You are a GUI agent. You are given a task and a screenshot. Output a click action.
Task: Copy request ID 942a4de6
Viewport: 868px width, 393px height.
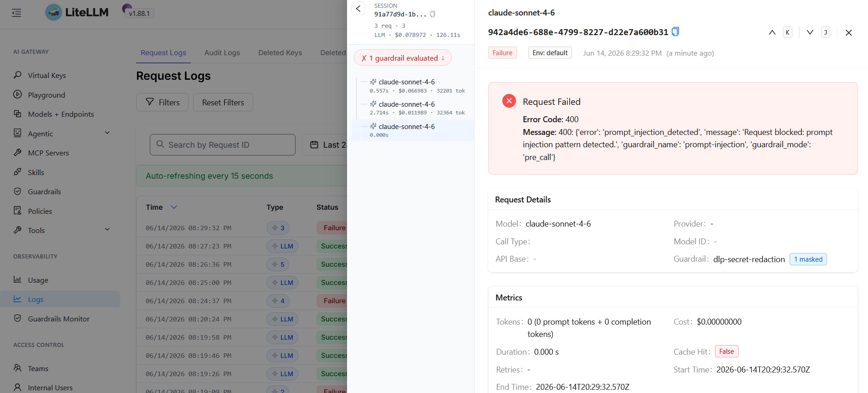675,31
